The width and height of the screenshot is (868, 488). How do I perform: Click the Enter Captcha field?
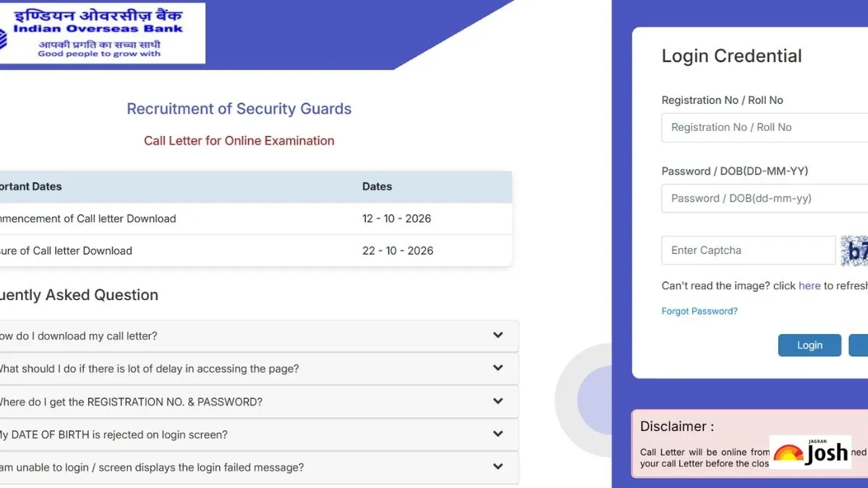pyautogui.click(x=749, y=250)
